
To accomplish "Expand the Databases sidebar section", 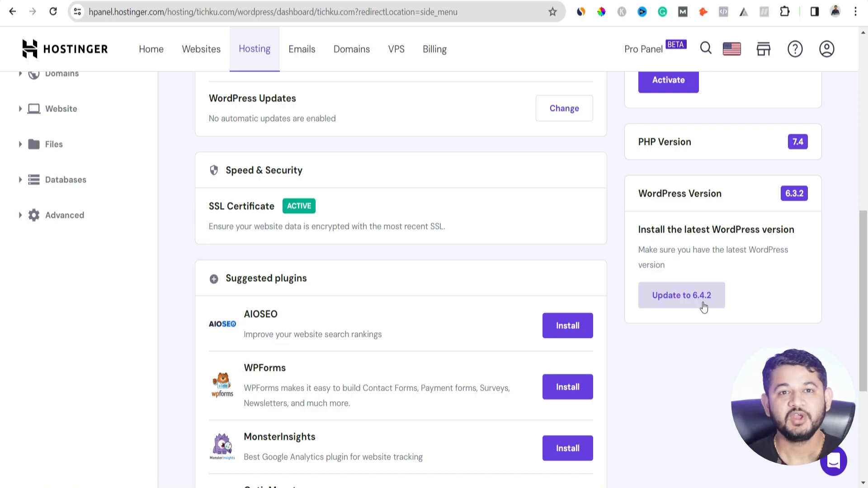I will pyautogui.click(x=20, y=179).
